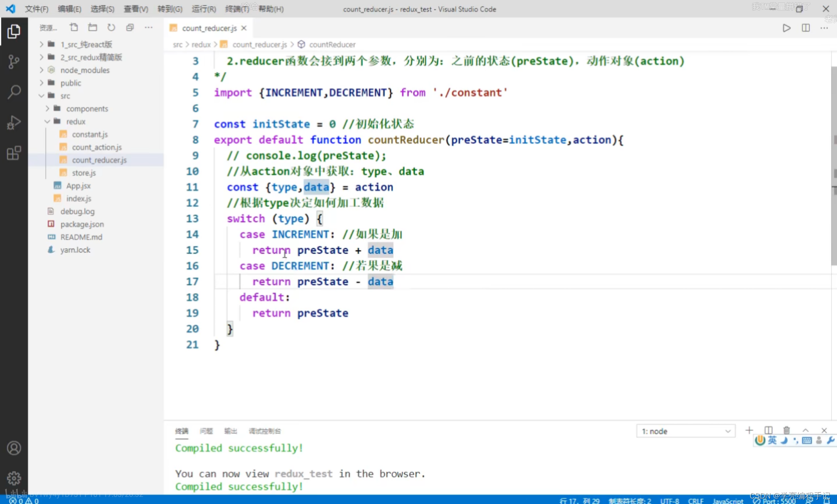
Task: Collapse the src folder
Action: pos(96,96)
